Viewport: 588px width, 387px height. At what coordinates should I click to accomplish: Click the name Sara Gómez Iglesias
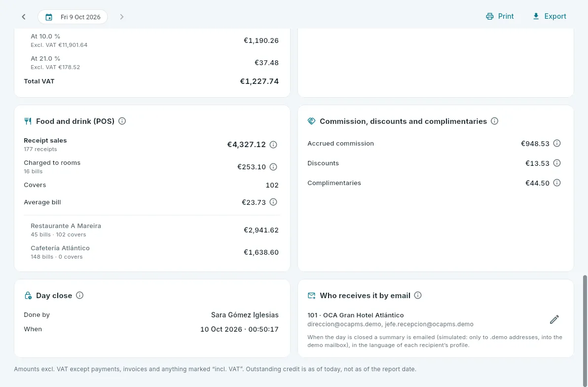click(245, 315)
